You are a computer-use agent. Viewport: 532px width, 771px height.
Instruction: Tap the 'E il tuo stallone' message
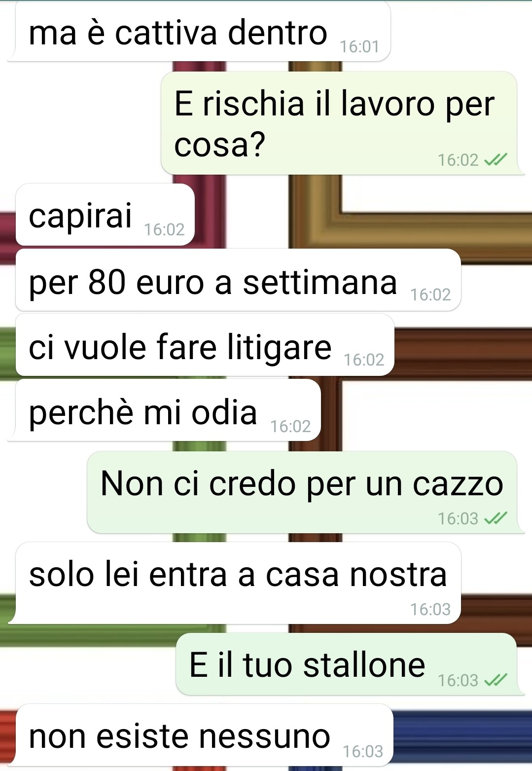pyautogui.click(x=350, y=664)
